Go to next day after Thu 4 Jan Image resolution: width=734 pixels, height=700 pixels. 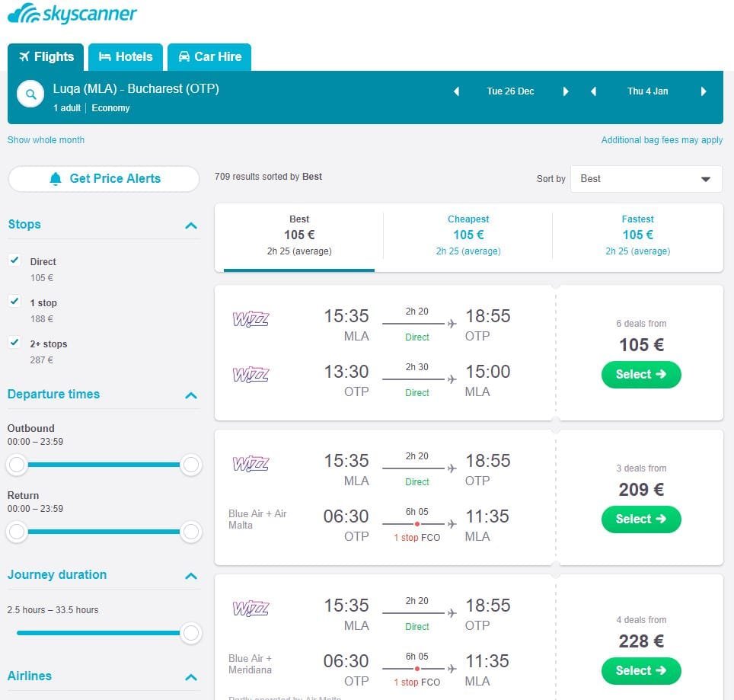(703, 91)
